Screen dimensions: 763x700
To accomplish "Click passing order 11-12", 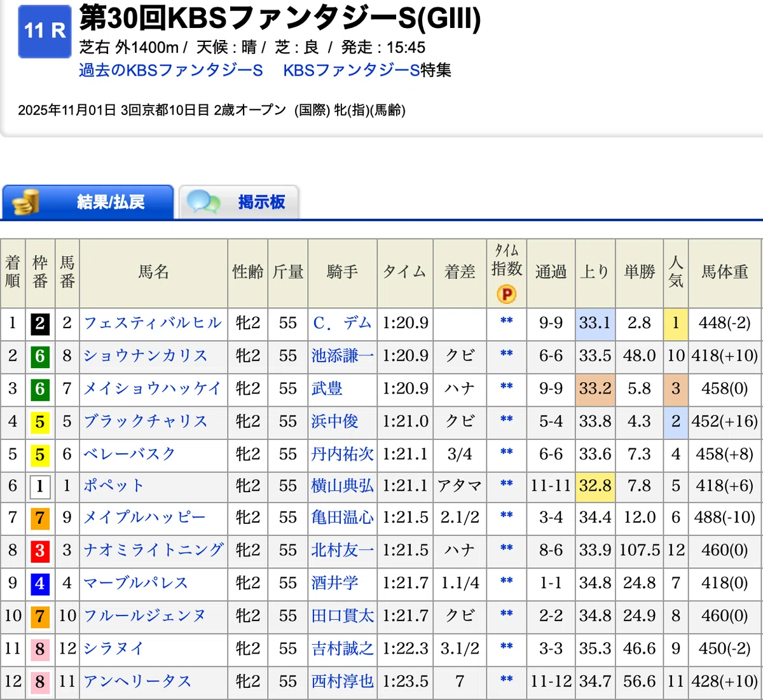I will click(551, 682).
